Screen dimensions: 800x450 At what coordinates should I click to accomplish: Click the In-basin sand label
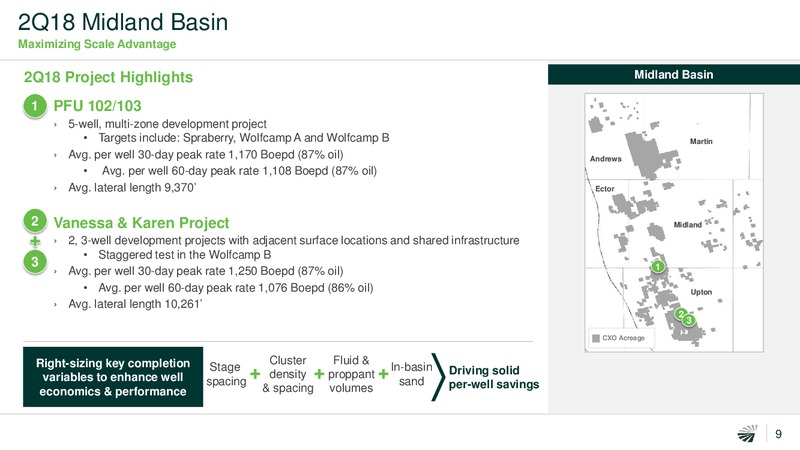(x=411, y=374)
